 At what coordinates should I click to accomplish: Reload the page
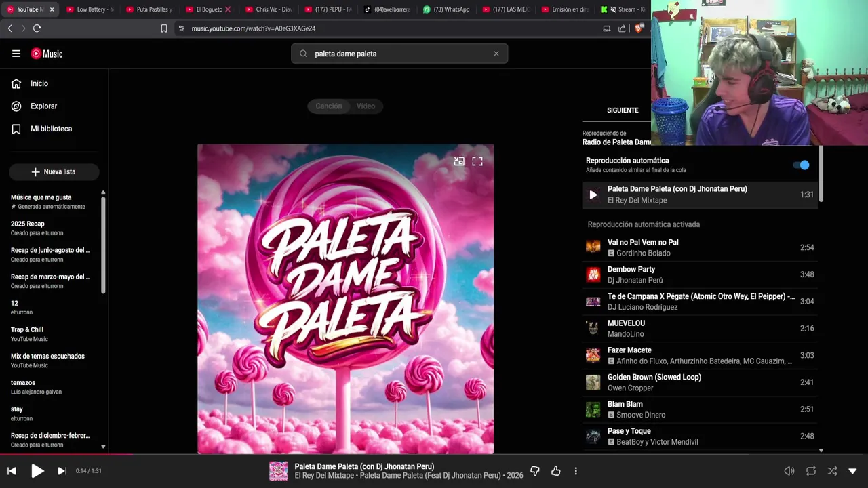(x=37, y=28)
